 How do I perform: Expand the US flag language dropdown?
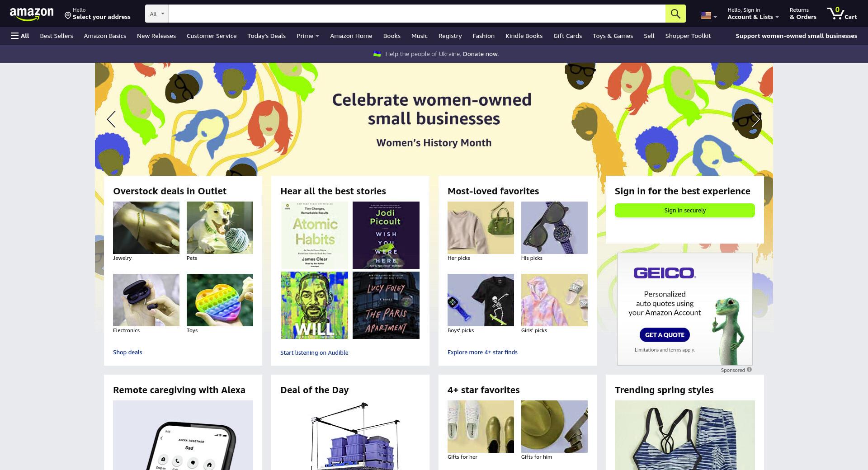[x=709, y=15]
